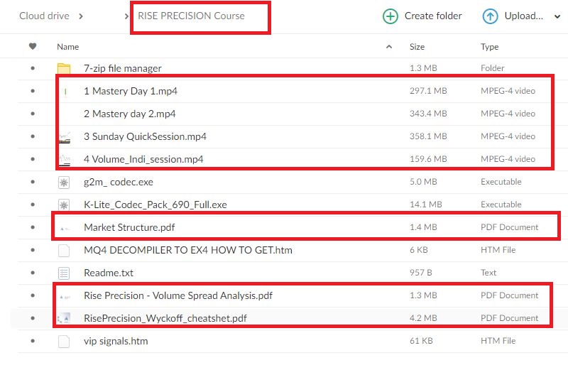Toggle favorite dot for g2m_ codec.exe

[33, 182]
